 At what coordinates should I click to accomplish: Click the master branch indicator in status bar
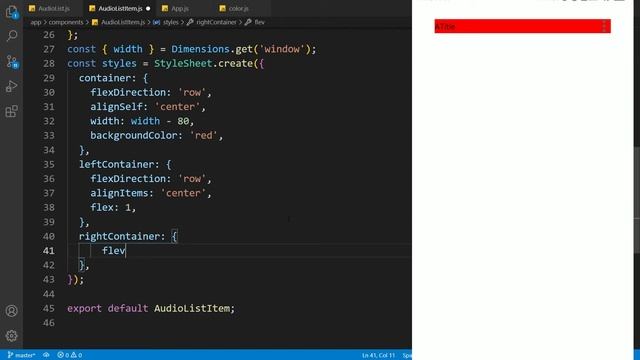click(x=21, y=355)
